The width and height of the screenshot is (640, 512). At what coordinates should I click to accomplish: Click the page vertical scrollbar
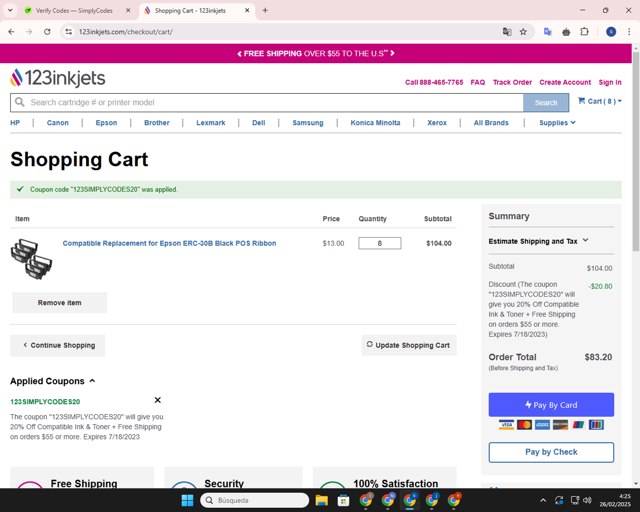pos(636,150)
